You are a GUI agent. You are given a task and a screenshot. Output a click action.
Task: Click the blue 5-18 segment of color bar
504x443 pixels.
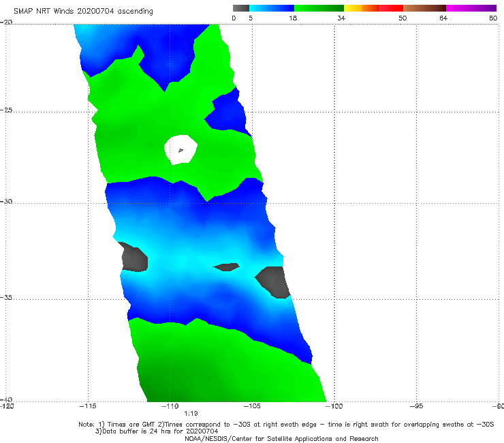tap(272, 8)
